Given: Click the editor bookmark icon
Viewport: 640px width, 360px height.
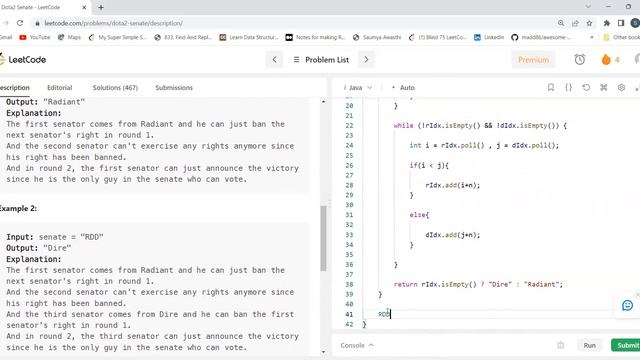Looking at the screenshot, I should pos(551,87).
